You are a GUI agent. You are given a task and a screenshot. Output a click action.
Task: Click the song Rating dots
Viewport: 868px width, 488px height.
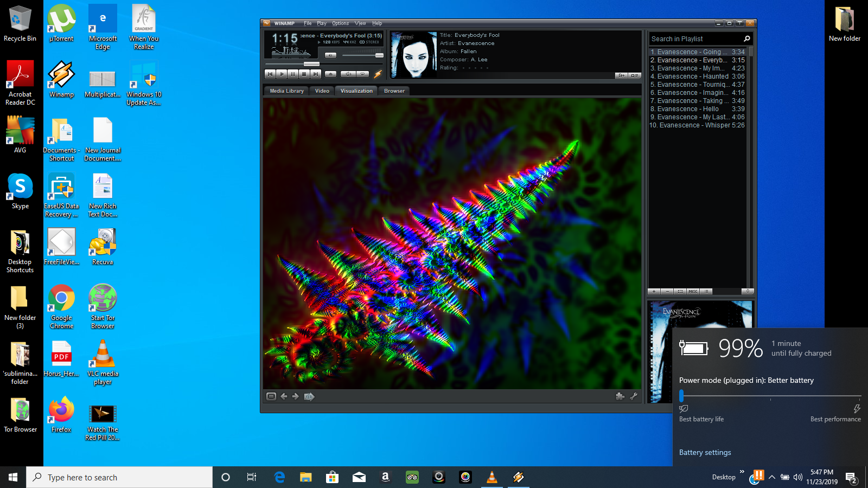[475, 68]
